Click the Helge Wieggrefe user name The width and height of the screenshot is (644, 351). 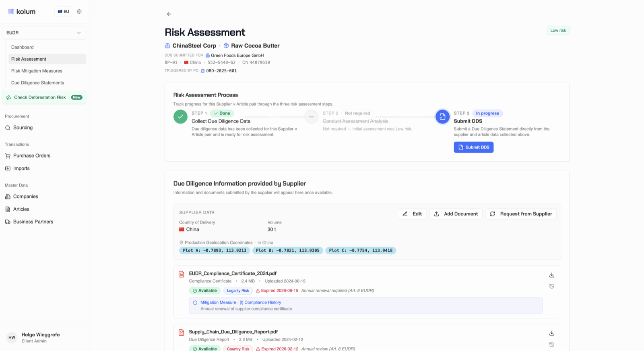41,335
